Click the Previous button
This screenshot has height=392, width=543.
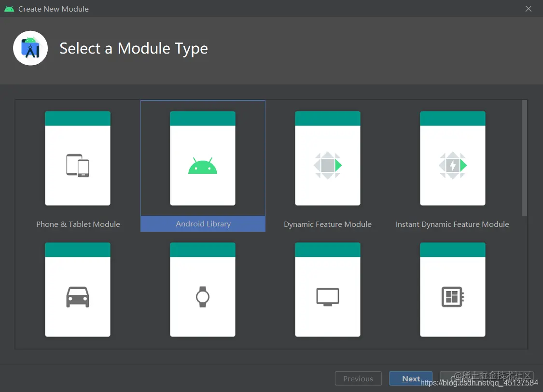(358, 378)
